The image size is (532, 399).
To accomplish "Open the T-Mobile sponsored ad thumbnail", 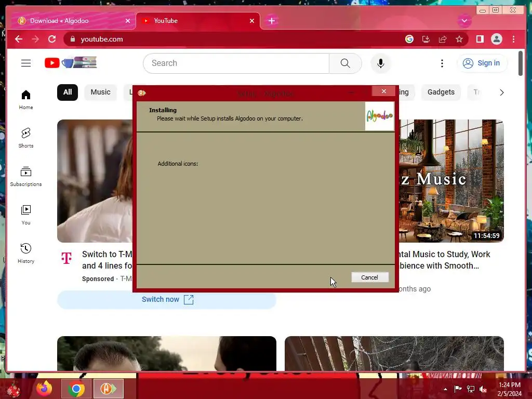I will point(95,181).
